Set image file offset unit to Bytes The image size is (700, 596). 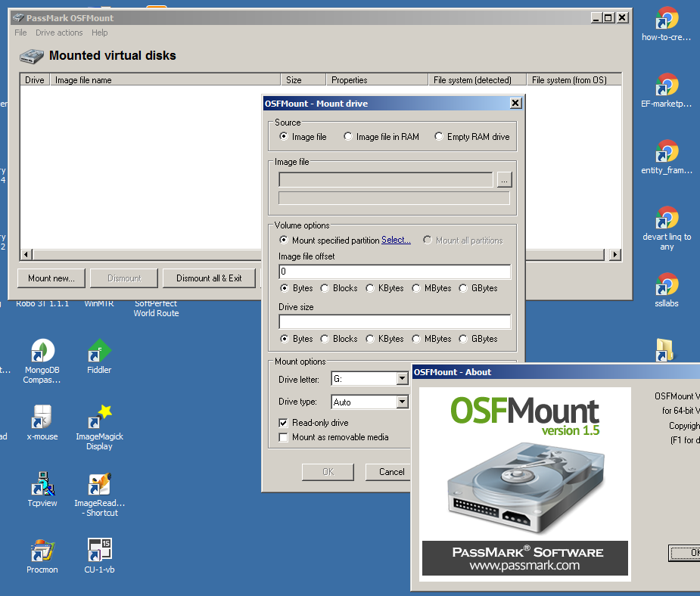click(284, 288)
